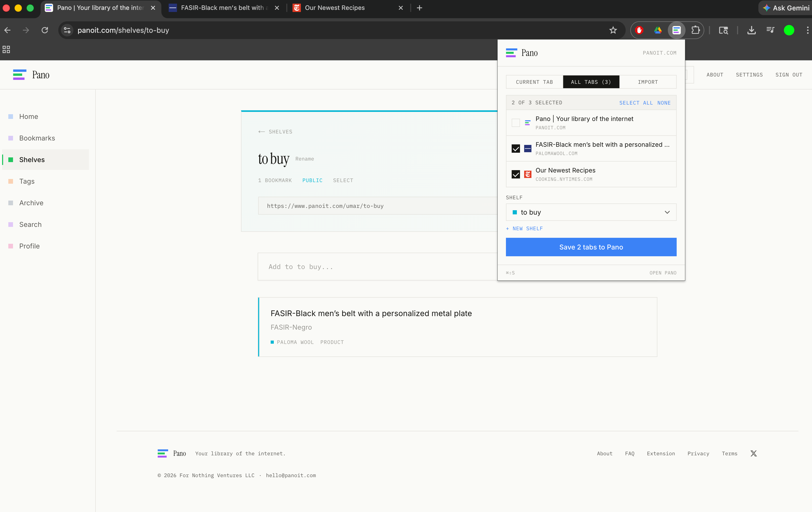Switch to the CURRENT TAB tab
Image resolution: width=812 pixels, height=512 pixels.
pyautogui.click(x=534, y=82)
